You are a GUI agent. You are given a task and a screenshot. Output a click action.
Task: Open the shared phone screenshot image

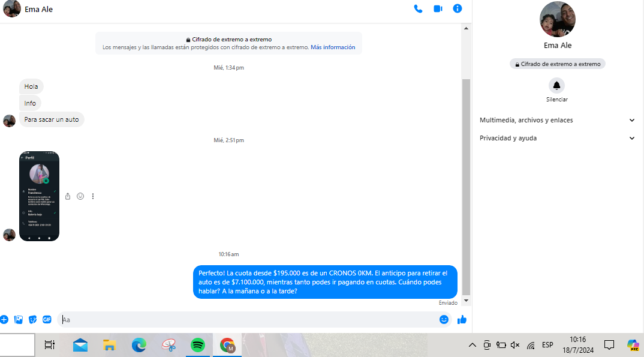(39, 196)
